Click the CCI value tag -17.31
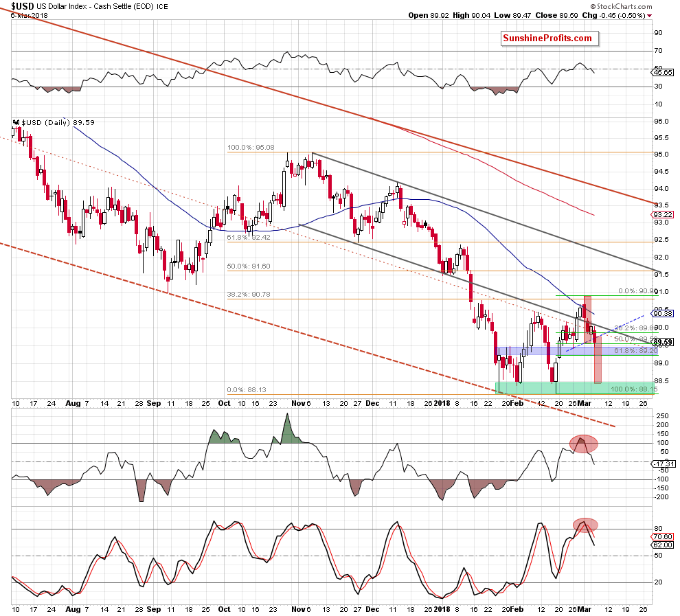This screenshot has width=680, height=616. coord(664,464)
